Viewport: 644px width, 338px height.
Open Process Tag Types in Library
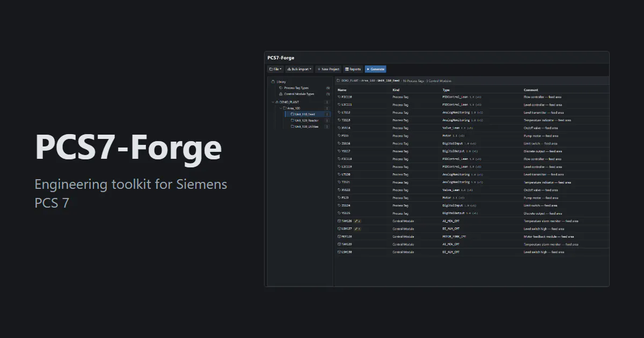tap(296, 87)
